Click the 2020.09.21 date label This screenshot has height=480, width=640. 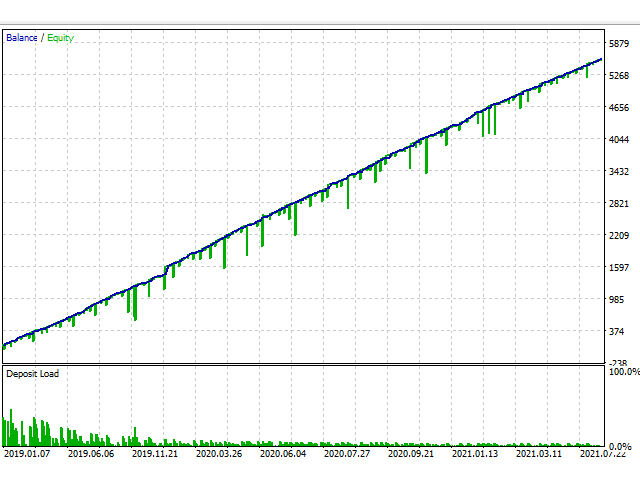[411, 453]
